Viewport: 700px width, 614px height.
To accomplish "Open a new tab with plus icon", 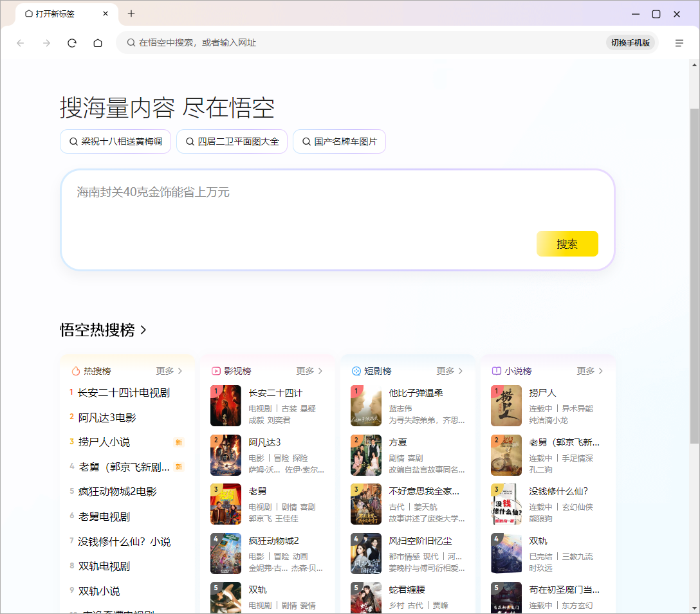I will coord(131,14).
